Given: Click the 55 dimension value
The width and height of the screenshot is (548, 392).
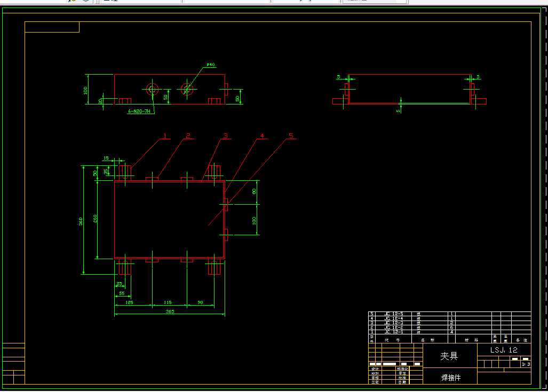Looking at the screenshot, I should [122, 293].
